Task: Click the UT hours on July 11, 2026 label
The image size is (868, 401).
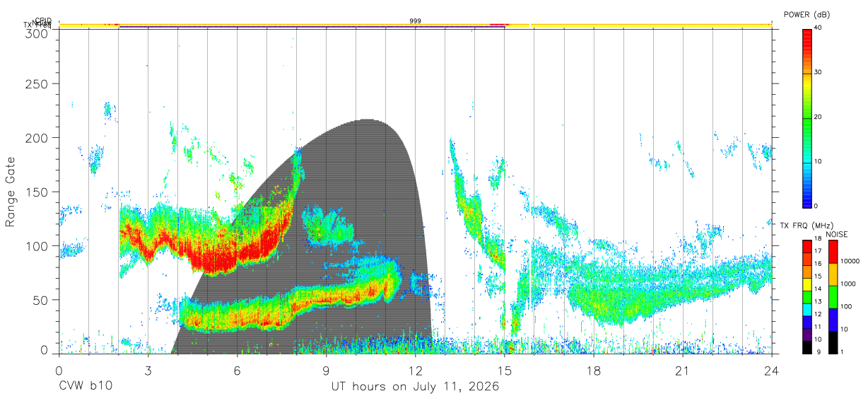Action: coord(415,387)
